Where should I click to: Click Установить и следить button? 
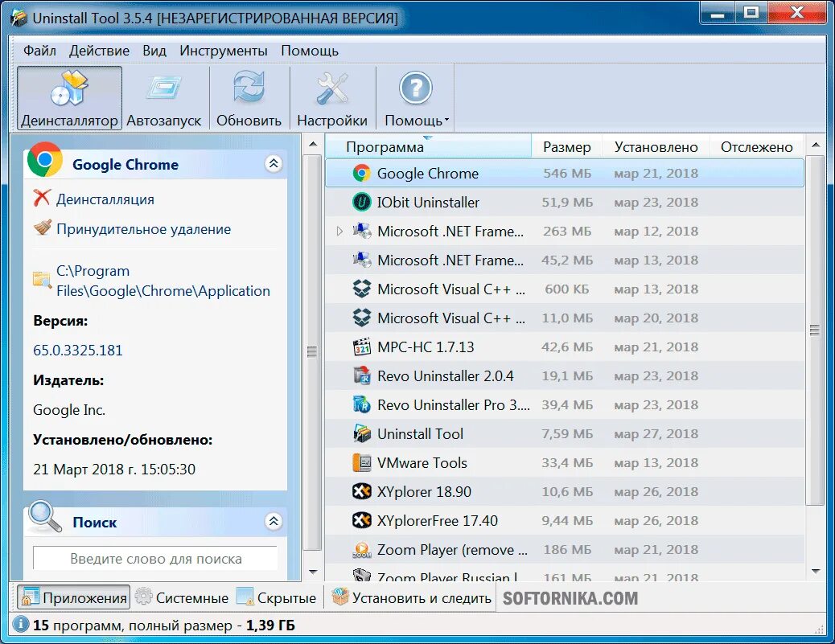click(411, 597)
